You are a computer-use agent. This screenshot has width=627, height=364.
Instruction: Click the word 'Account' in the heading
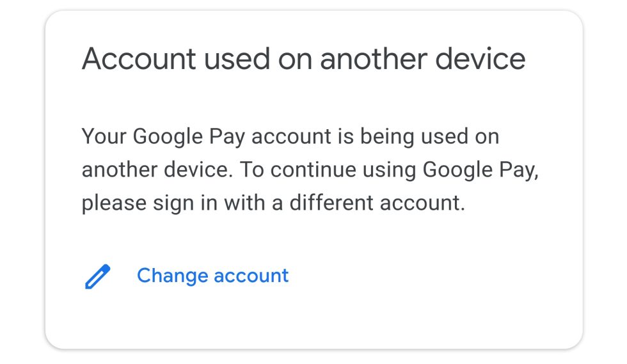tap(139, 59)
